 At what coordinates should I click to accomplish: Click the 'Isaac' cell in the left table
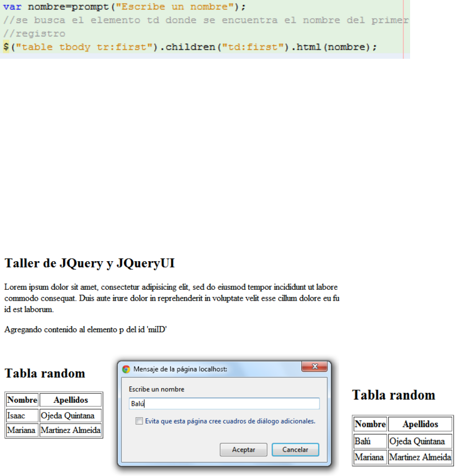coord(22,416)
